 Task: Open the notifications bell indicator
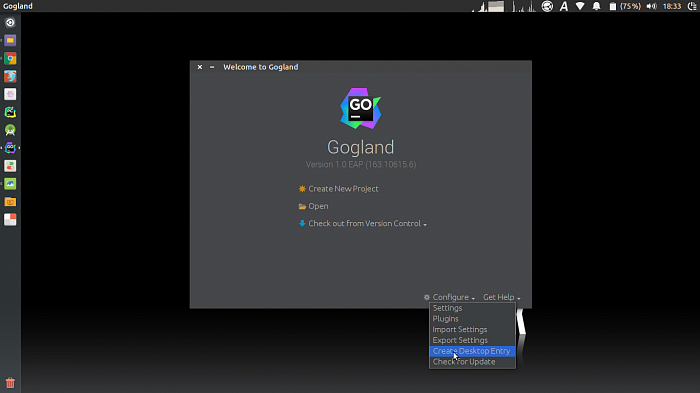pos(596,6)
